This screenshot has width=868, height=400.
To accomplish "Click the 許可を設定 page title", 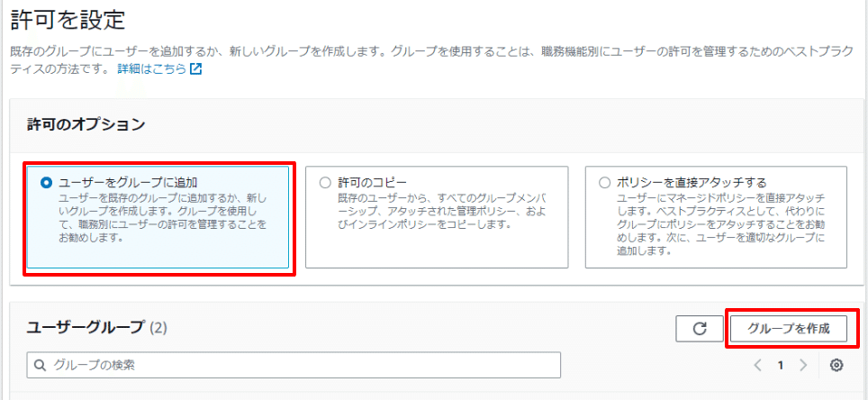I will [68, 21].
